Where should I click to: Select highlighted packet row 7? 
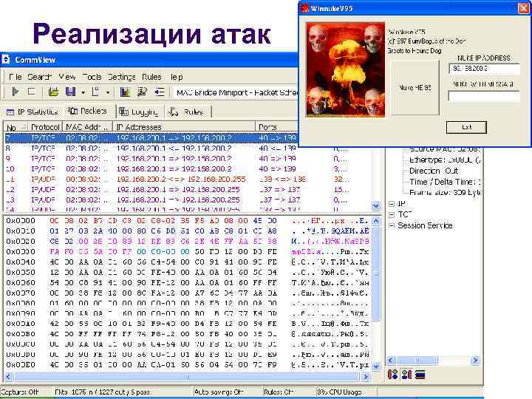coord(151,138)
